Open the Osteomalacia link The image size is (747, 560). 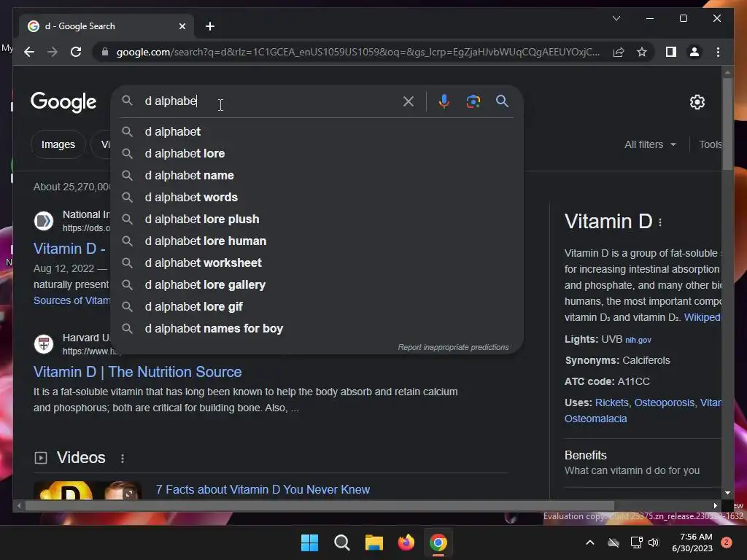(x=595, y=419)
